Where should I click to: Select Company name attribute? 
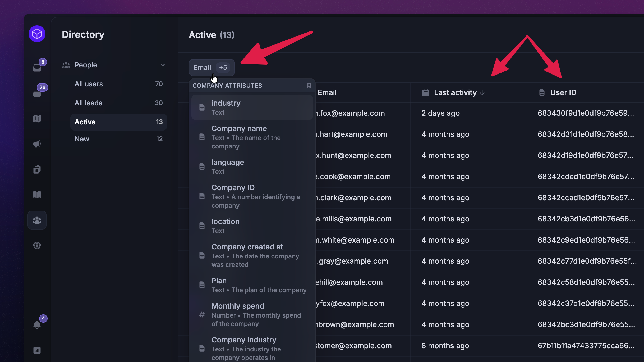[x=252, y=137]
